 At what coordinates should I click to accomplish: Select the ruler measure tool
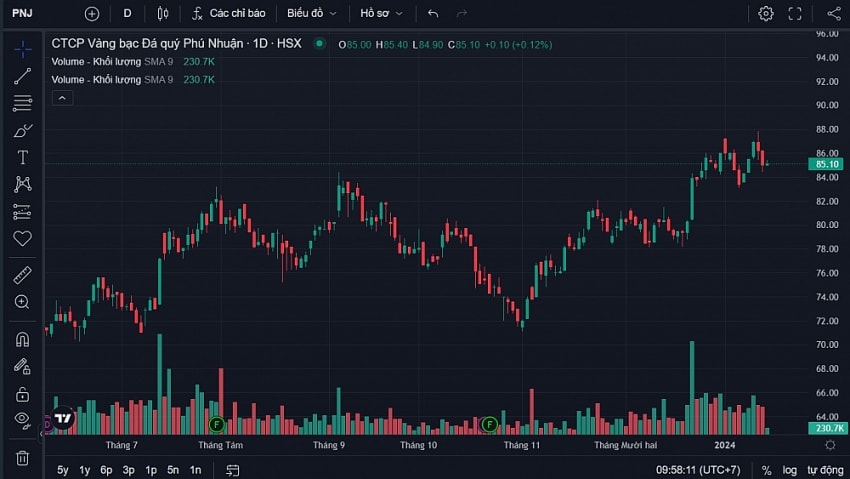(x=22, y=276)
